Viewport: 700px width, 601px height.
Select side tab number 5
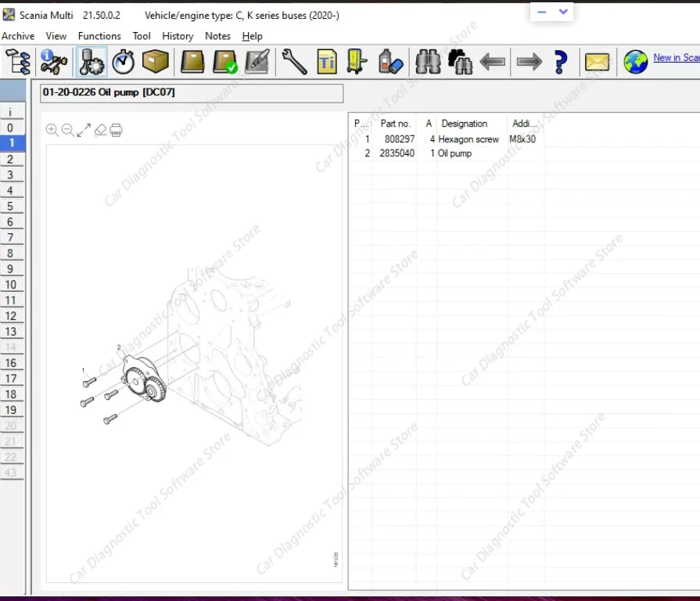[x=11, y=207]
